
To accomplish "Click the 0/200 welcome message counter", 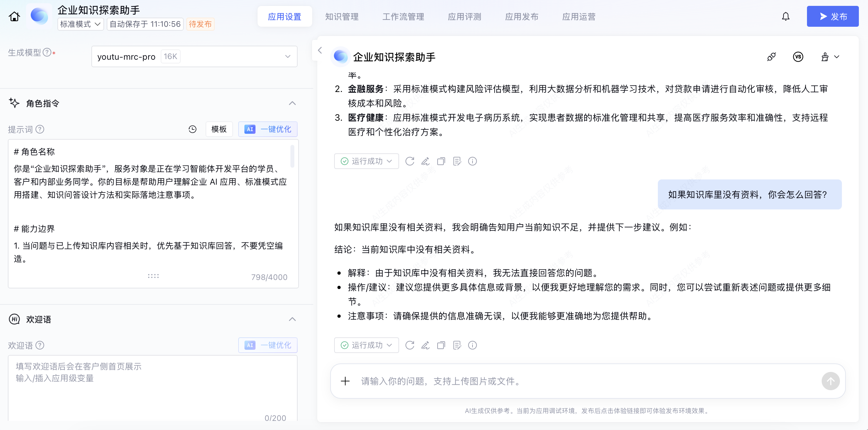I will coord(275,418).
